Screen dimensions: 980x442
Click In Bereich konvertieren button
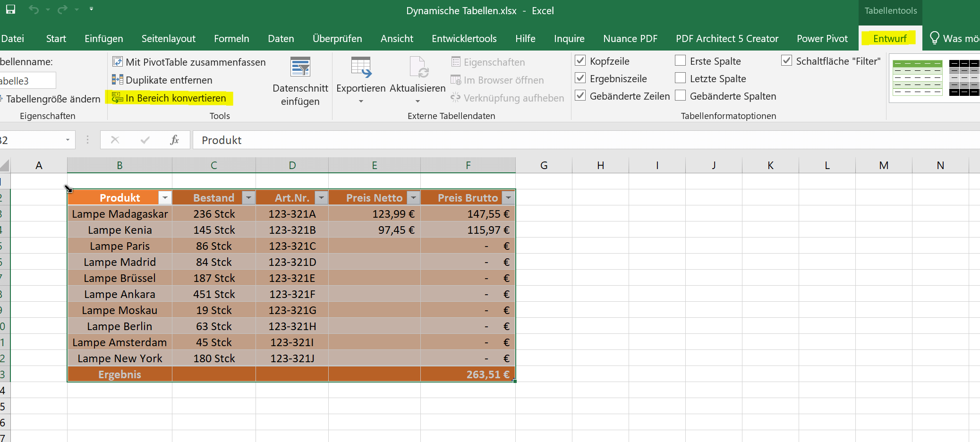[x=170, y=98]
